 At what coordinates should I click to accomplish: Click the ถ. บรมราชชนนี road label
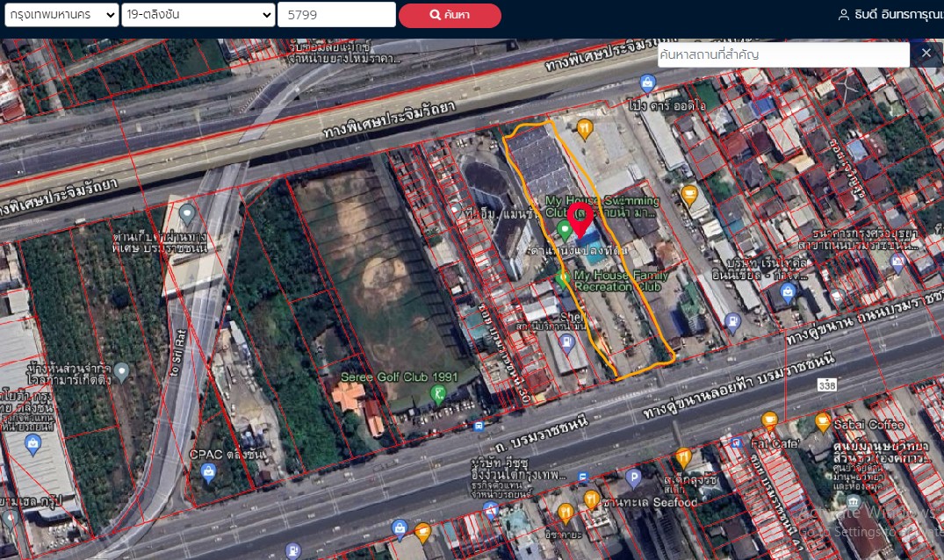pyautogui.click(x=542, y=434)
